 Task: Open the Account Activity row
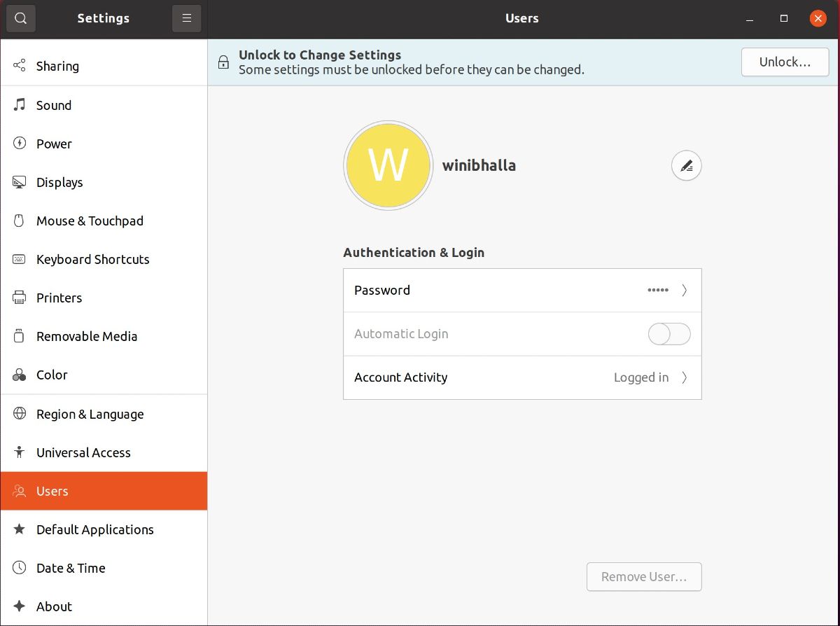coord(521,377)
